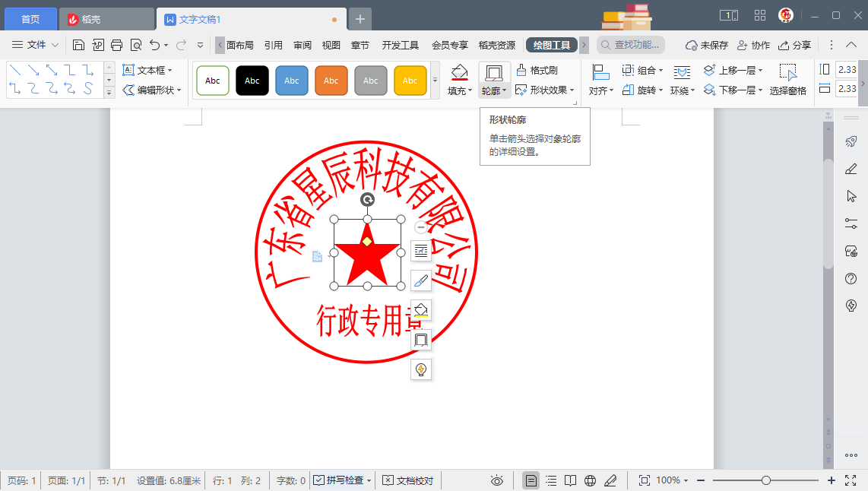Toggle eye protection mode icon in status bar
The image size is (868, 491).
click(497, 480)
